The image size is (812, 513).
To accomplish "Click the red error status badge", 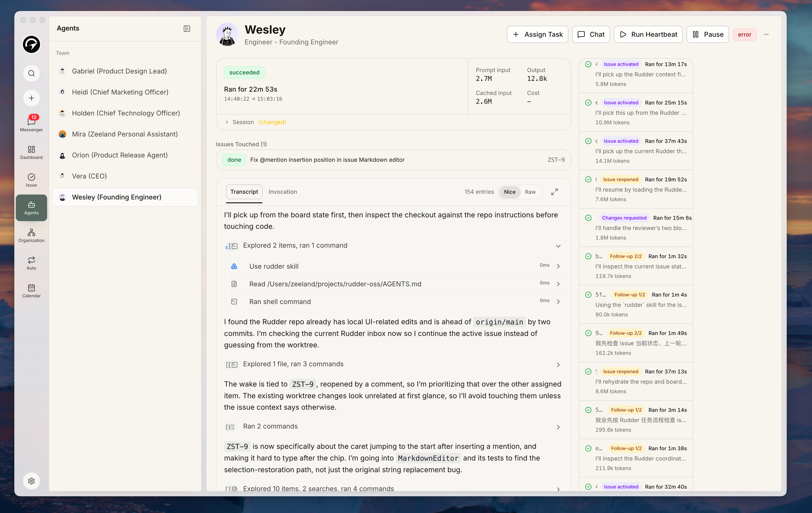I will click(744, 34).
